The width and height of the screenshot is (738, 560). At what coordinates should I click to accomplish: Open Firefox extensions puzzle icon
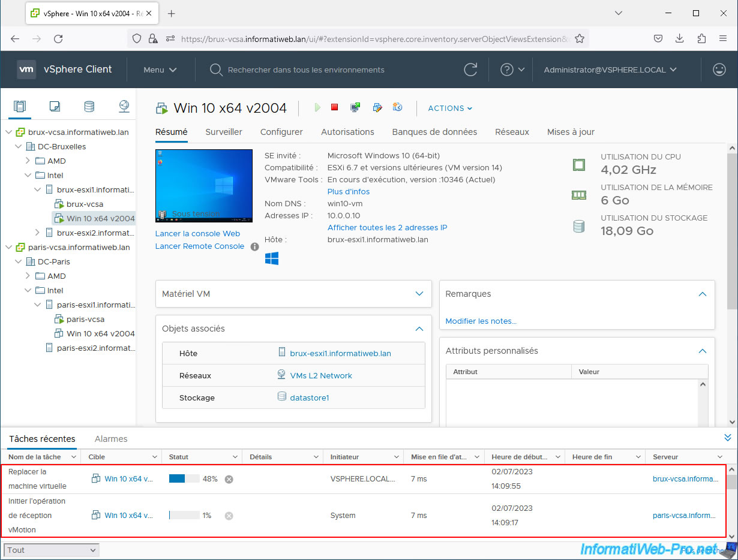(x=701, y=38)
